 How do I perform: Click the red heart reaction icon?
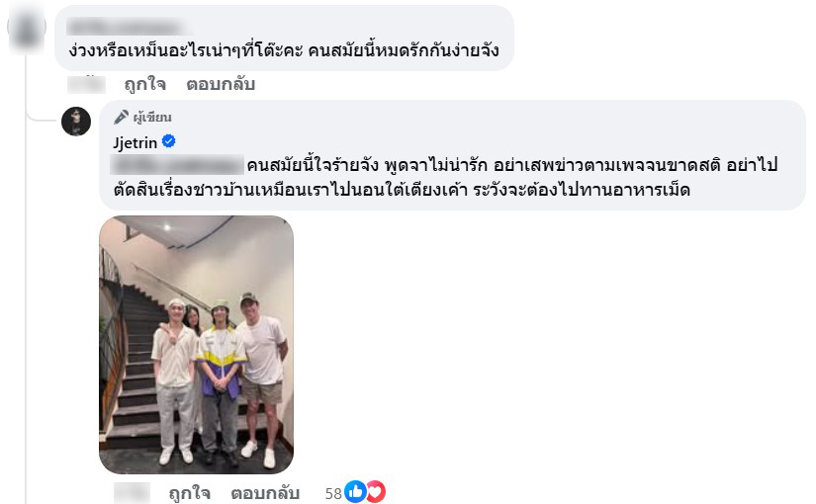click(376, 491)
